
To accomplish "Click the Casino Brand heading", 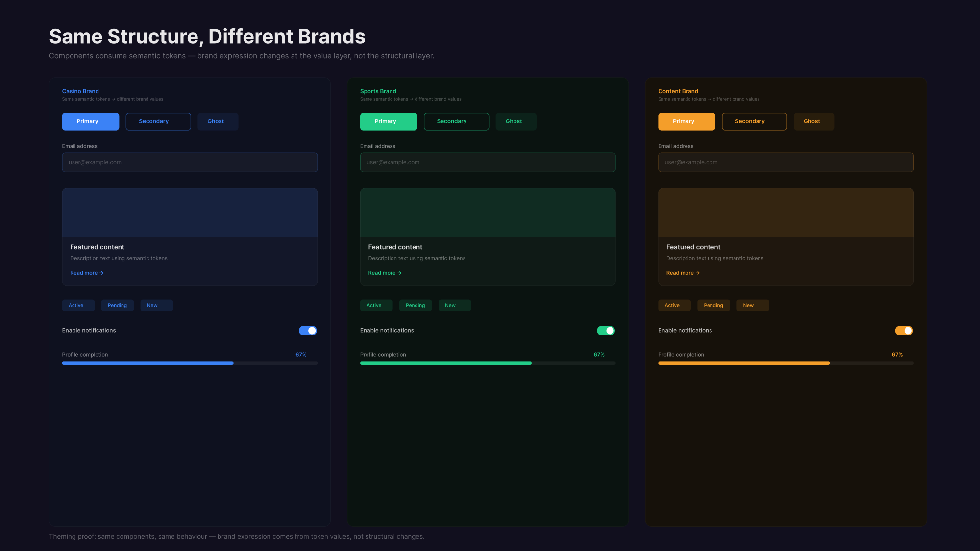I will 80,91.
